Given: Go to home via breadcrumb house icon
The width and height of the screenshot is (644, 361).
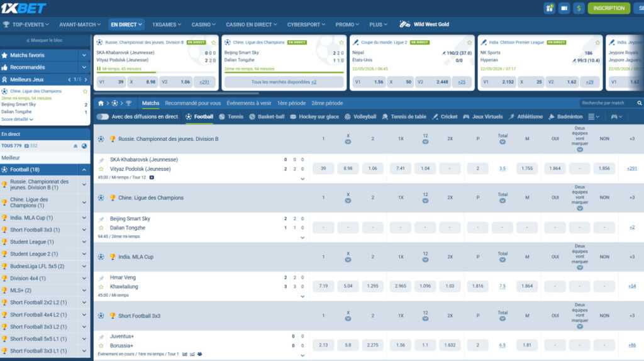Looking at the screenshot, I should click(x=101, y=103).
